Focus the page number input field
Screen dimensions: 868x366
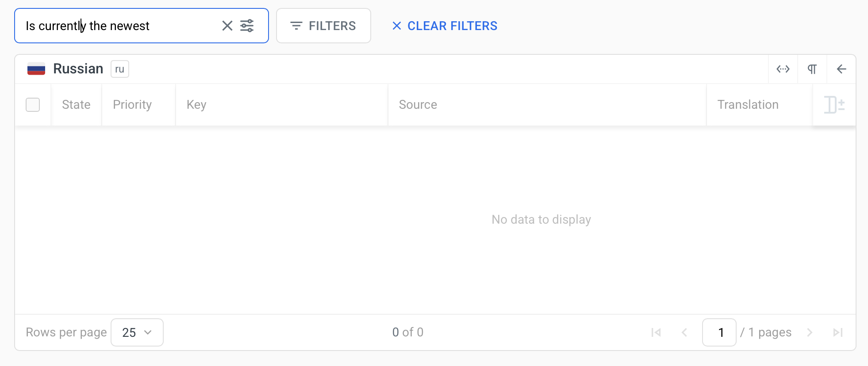click(x=719, y=332)
